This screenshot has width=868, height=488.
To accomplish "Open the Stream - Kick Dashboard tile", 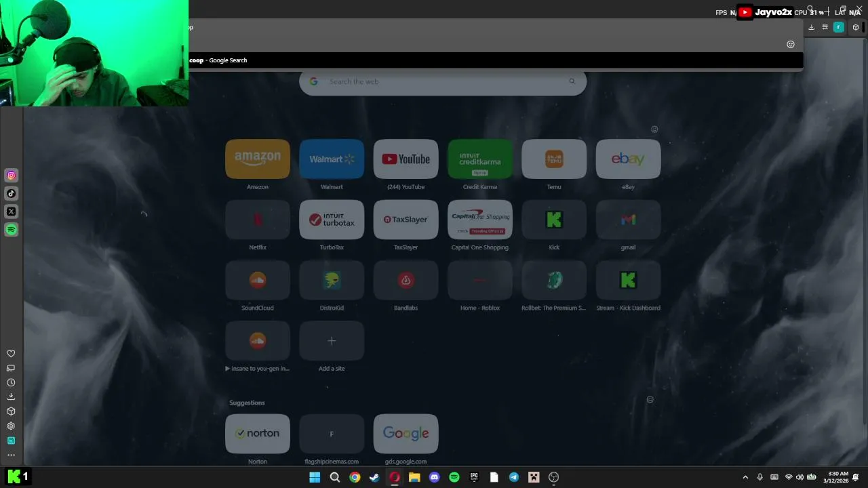I will click(x=628, y=280).
